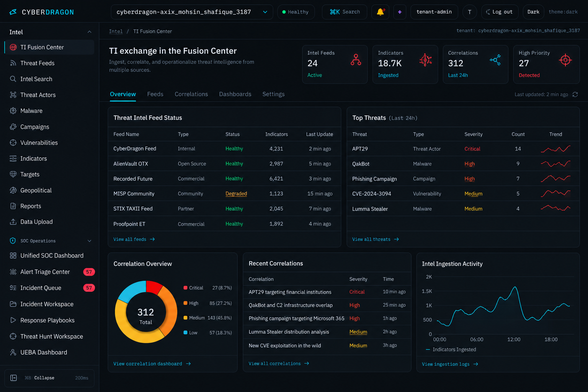The width and height of the screenshot is (588, 392).
Task: Click the Intel breadcrumb link
Action: coord(116,31)
